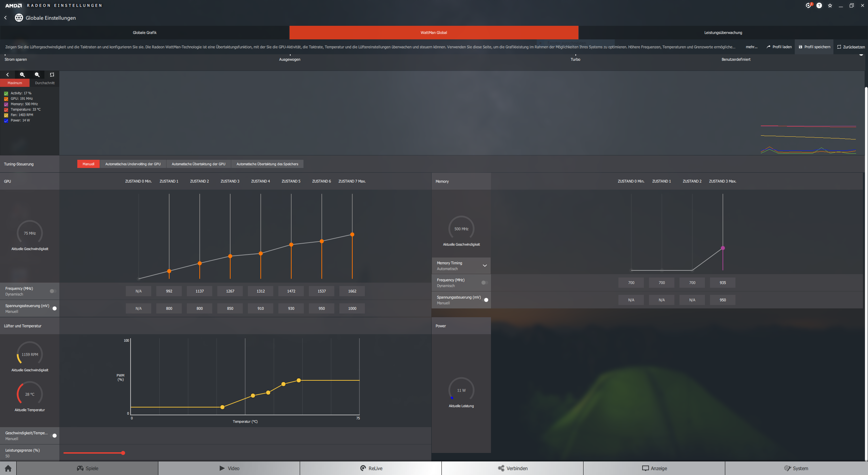Toggle the GPU Frequency (MHz) switch
Viewport: 868px width, 475px height.
[x=53, y=291]
